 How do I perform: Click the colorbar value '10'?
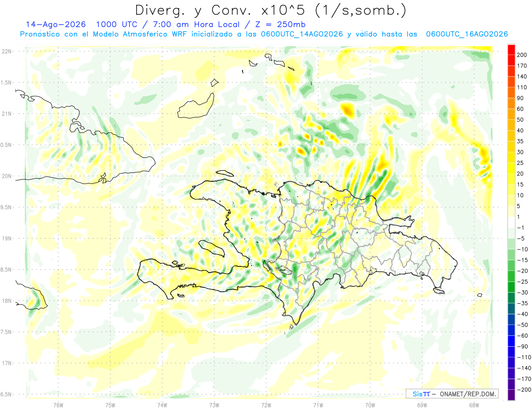pos(520,196)
